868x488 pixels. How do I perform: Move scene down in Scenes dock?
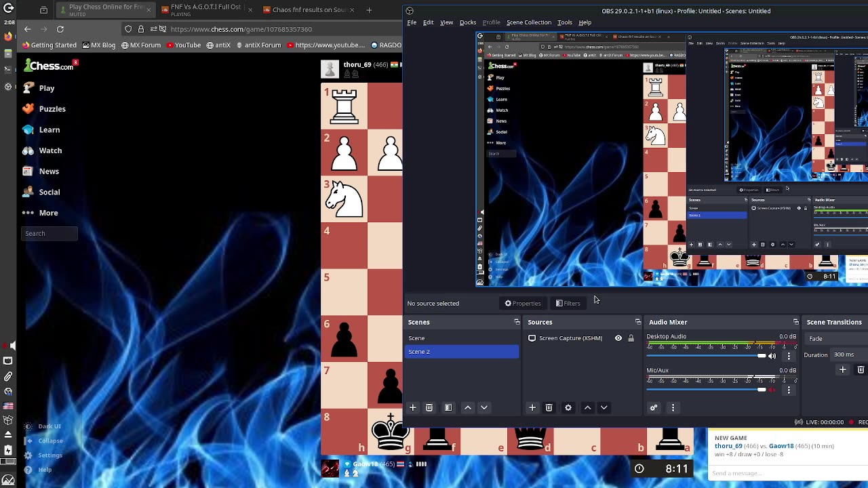[484, 407]
